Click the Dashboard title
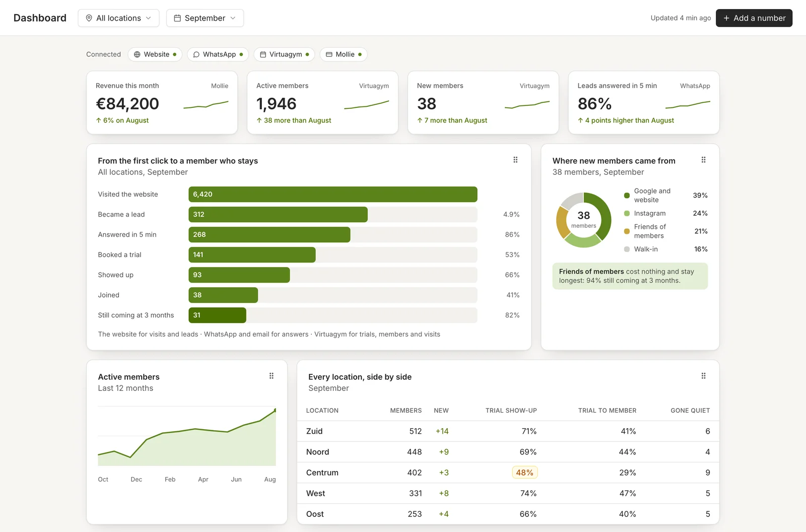Image resolution: width=806 pixels, height=532 pixels. click(x=40, y=18)
